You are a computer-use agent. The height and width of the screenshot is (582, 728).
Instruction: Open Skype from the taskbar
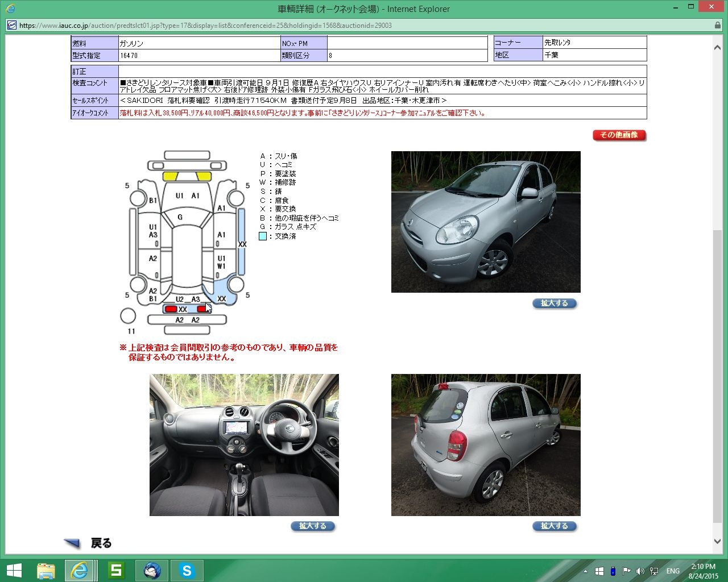click(187, 571)
